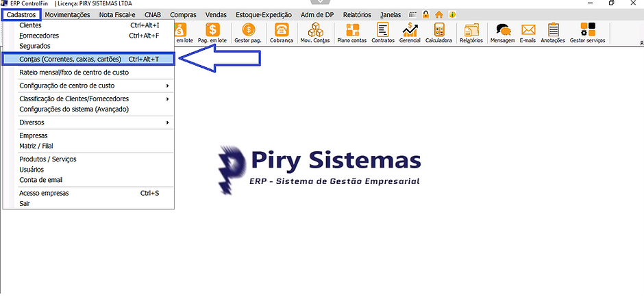Open the Plano contas icon
The image size is (644, 301).
coord(352,33)
